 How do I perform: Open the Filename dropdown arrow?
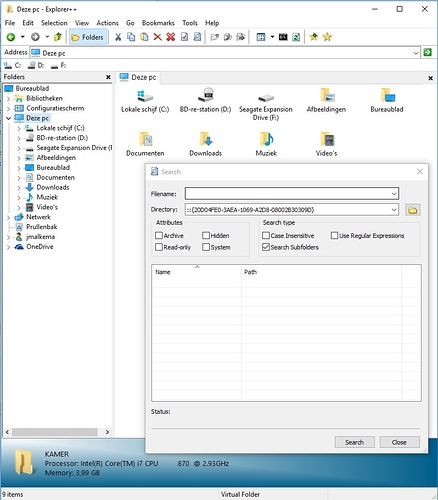coord(394,194)
